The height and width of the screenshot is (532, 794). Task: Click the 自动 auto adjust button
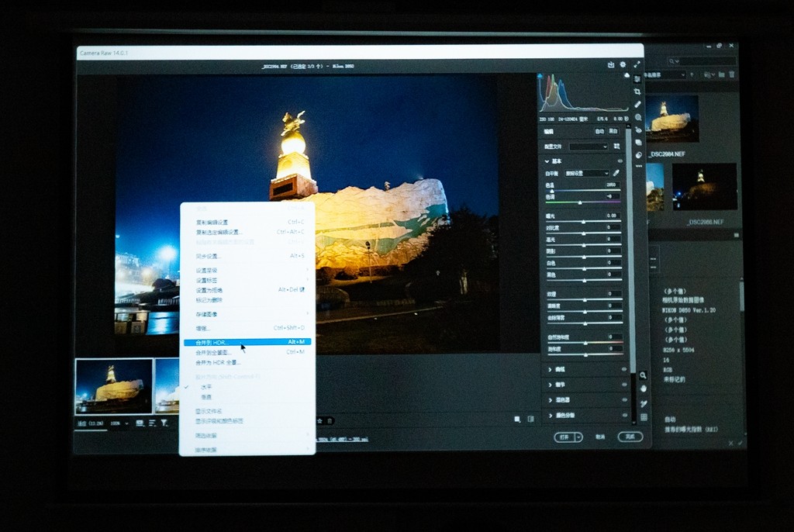tap(599, 131)
